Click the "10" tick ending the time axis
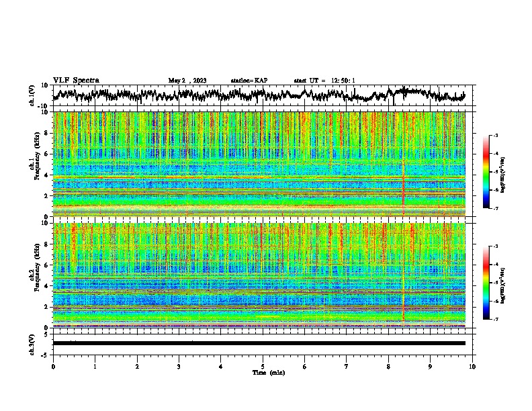The height and width of the screenshot is (411, 532). tap(472, 367)
